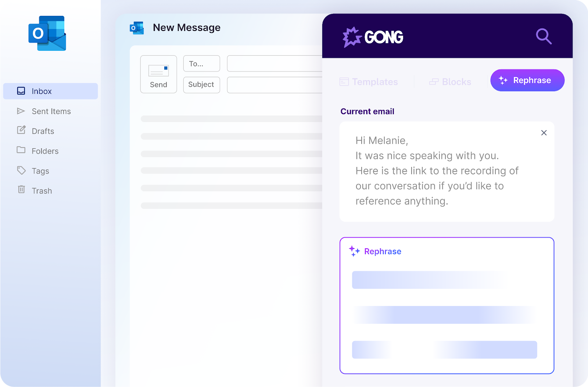Switch to the Blocks tab

click(x=450, y=82)
